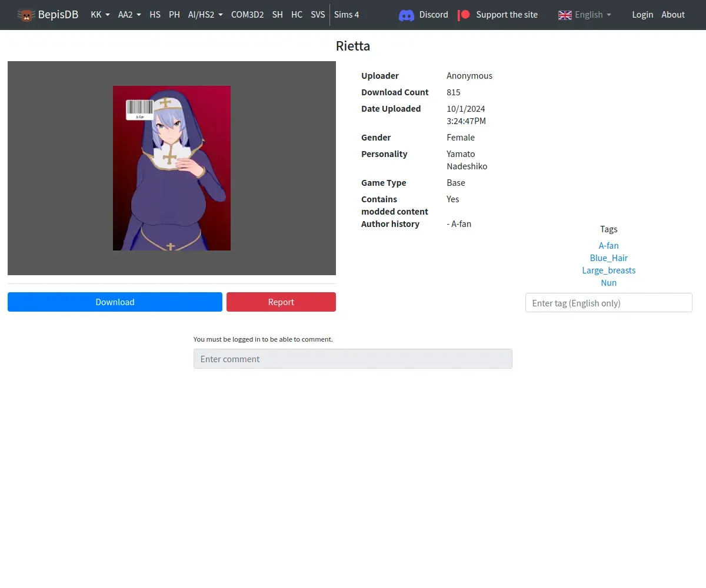Expand the AA2 dropdown menu
Screen dimensions: 706x588
[129, 15]
